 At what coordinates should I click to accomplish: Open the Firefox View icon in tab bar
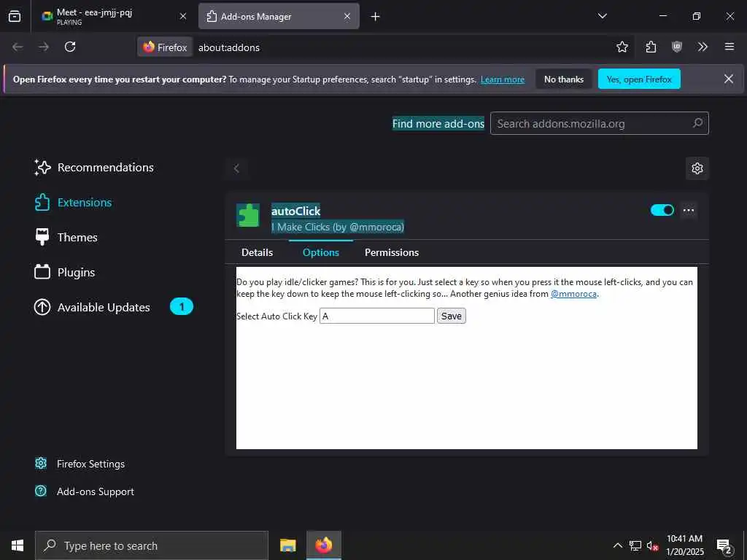[x=15, y=16]
